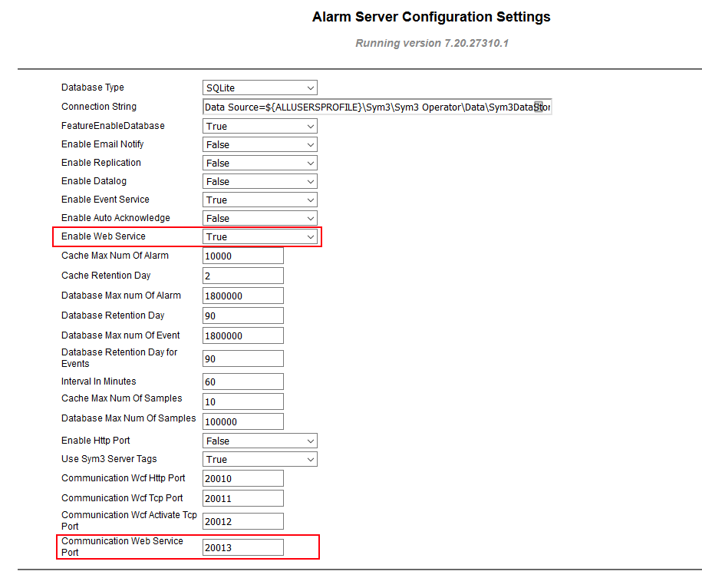
Task: Open the Use Sym3 Server Tags dropdown
Action: (x=259, y=459)
